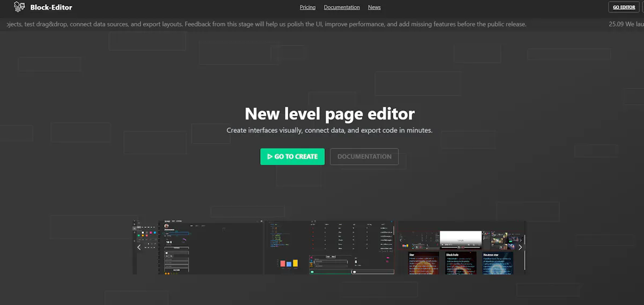This screenshot has height=305, width=644.
Task: Click the Block-Editor brand name
Action: [x=52, y=8]
